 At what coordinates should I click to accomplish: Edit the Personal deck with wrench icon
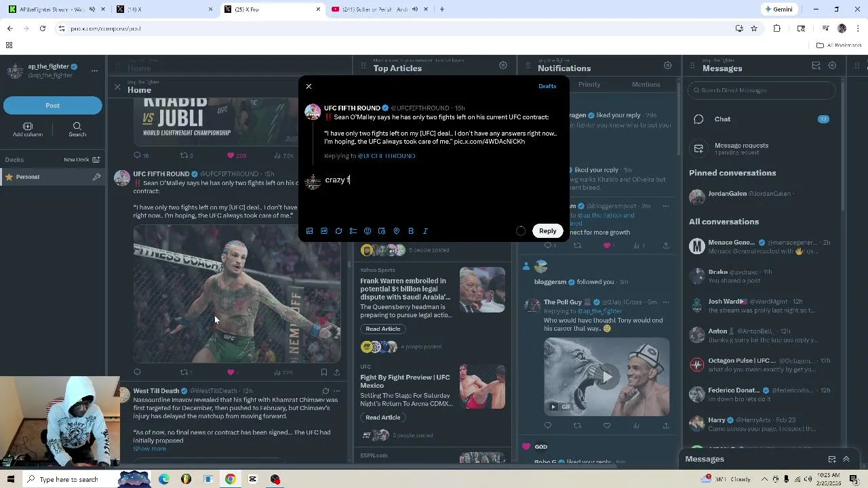pyautogui.click(x=97, y=177)
